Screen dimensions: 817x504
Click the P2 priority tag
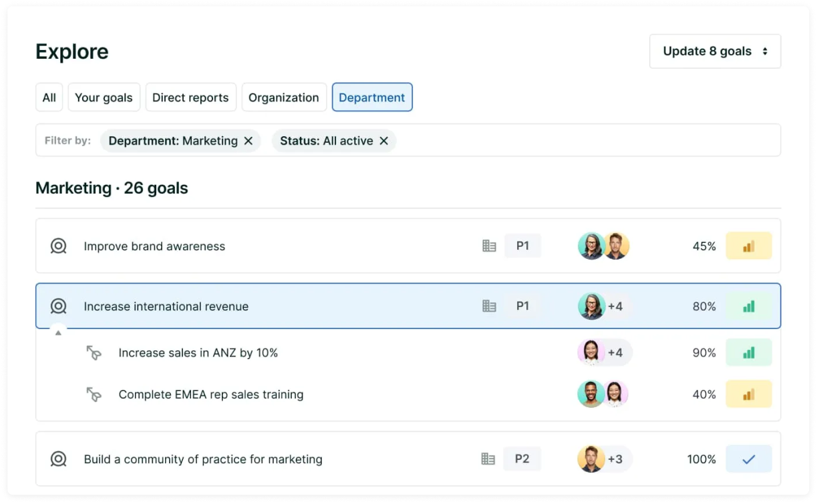pyautogui.click(x=522, y=459)
